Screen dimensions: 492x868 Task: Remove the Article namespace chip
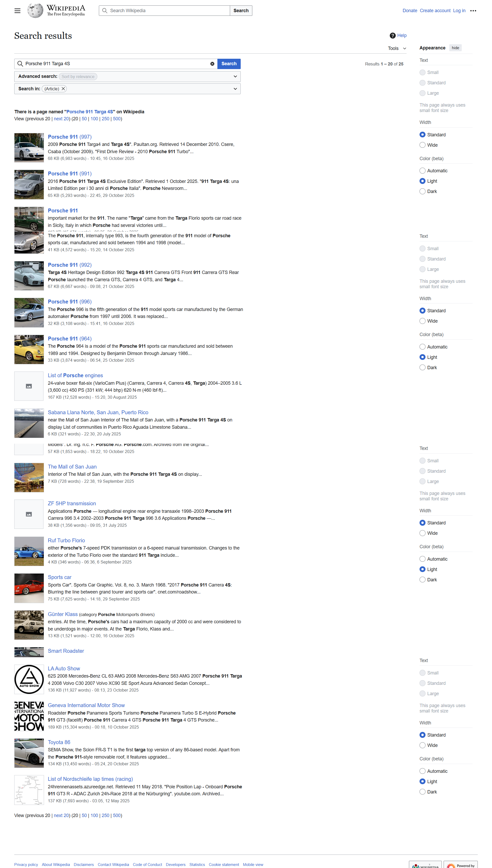(x=63, y=89)
